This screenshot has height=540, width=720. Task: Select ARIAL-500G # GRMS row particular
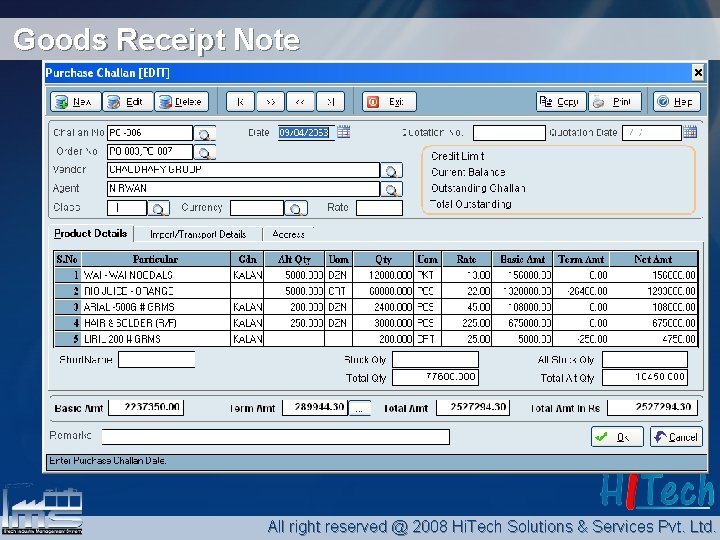click(156, 307)
